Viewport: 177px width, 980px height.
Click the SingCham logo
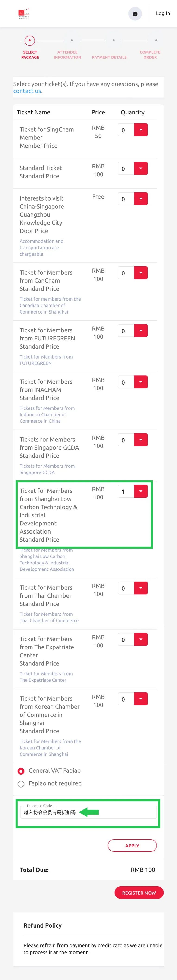[24, 14]
